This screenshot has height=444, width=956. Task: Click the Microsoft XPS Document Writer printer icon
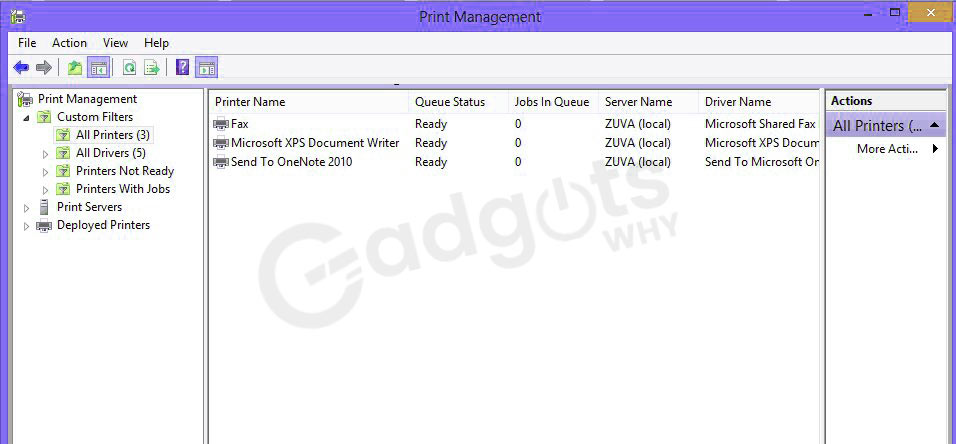(x=221, y=143)
